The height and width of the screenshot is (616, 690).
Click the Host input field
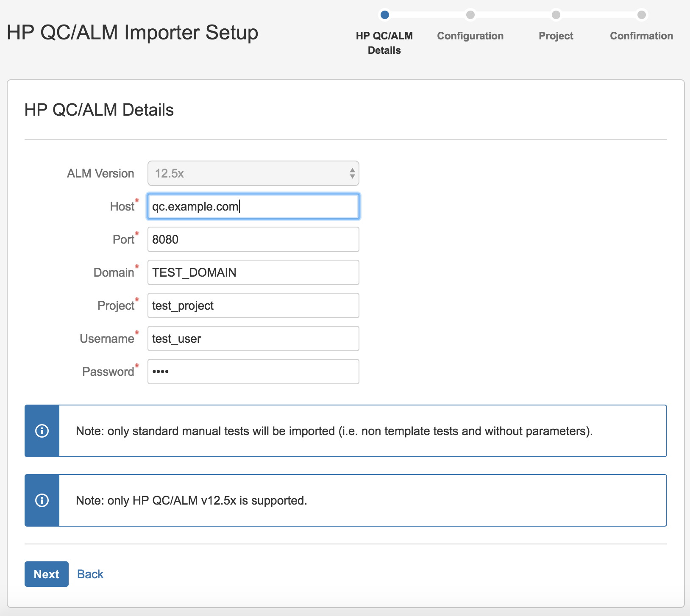pyautogui.click(x=253, y=206)
